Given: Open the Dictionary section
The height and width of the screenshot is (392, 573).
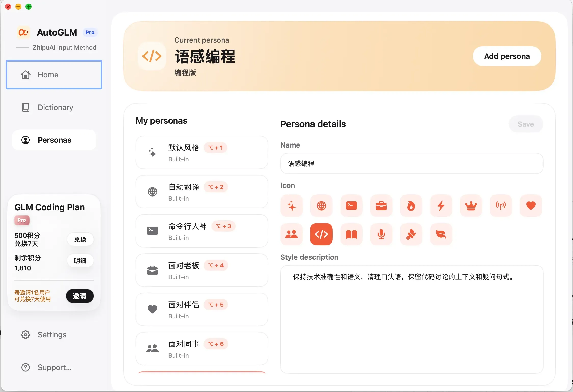Looking at the screenshot, I should (54, 108).
